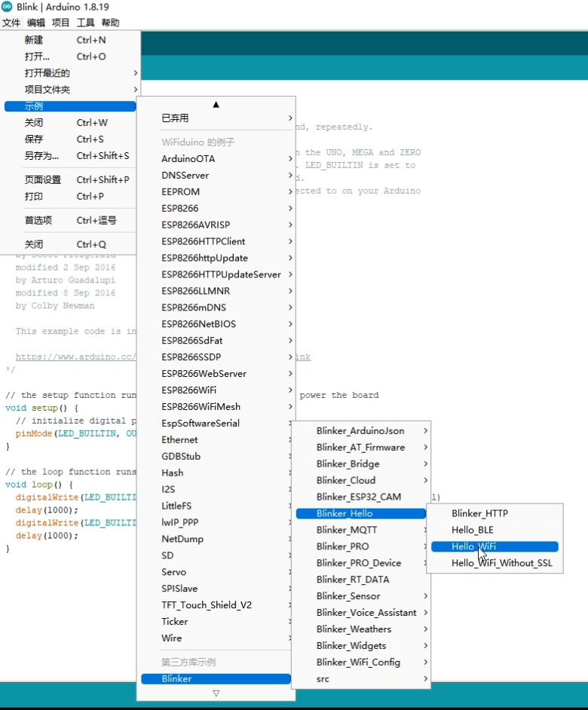Screen dimensions: 588x710
Task: Click the Arduino app icon in title bar
Action: point(7,7)
